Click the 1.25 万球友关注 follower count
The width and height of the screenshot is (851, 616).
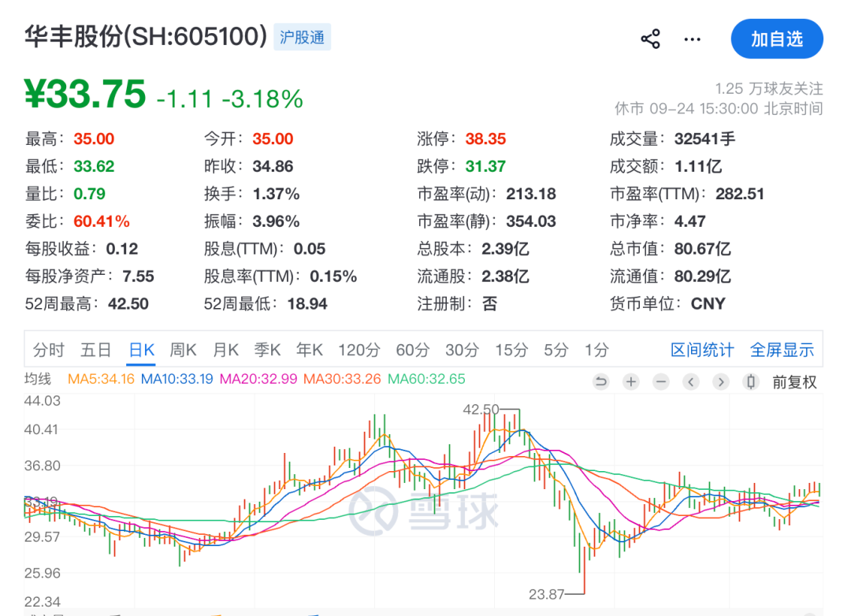[769, 88]
